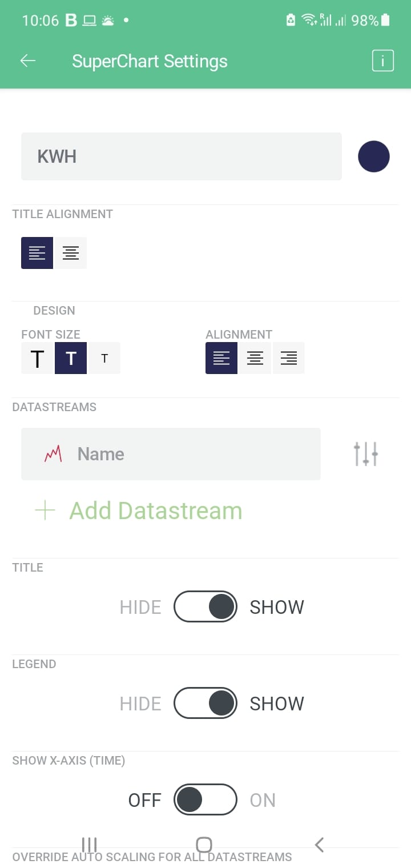411x868 pixels.
Task: Set design alignment to right
Action: coord(289,358)
